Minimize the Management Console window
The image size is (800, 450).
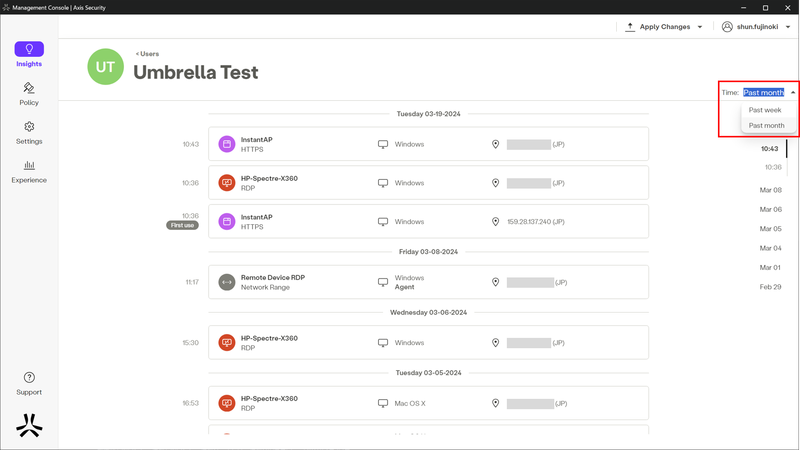[743, 7]
